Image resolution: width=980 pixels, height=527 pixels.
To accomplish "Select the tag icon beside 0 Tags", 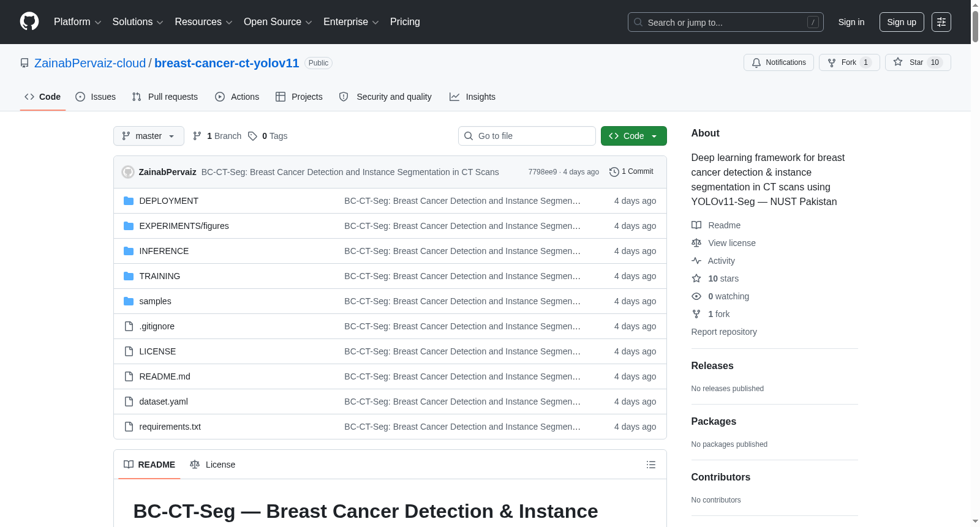I will point(252,136).
